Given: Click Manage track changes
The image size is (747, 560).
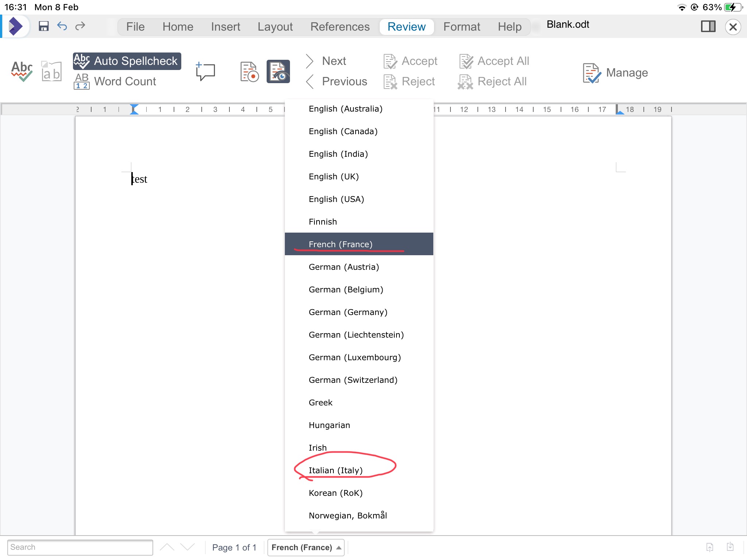Looking at the screenshot, I should (615, 73).
